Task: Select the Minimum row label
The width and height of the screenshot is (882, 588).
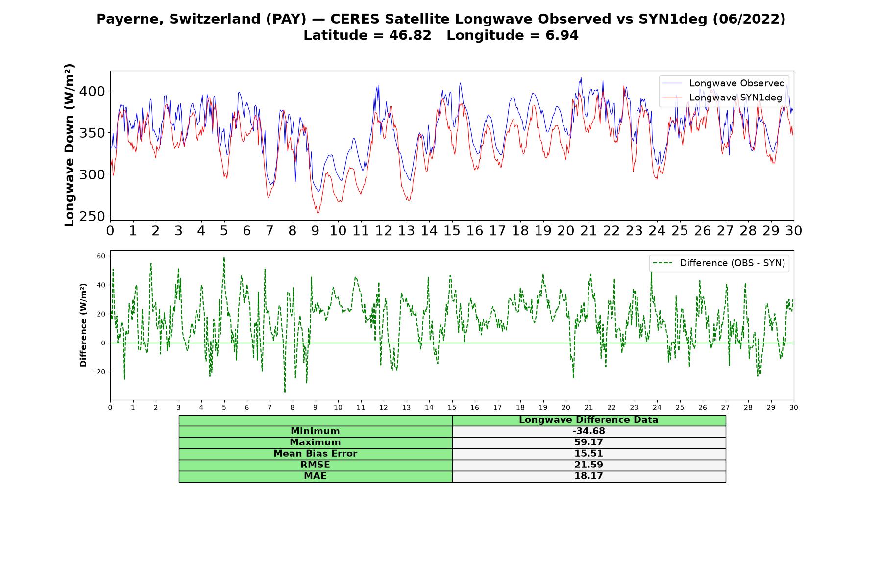Action: 315,431
